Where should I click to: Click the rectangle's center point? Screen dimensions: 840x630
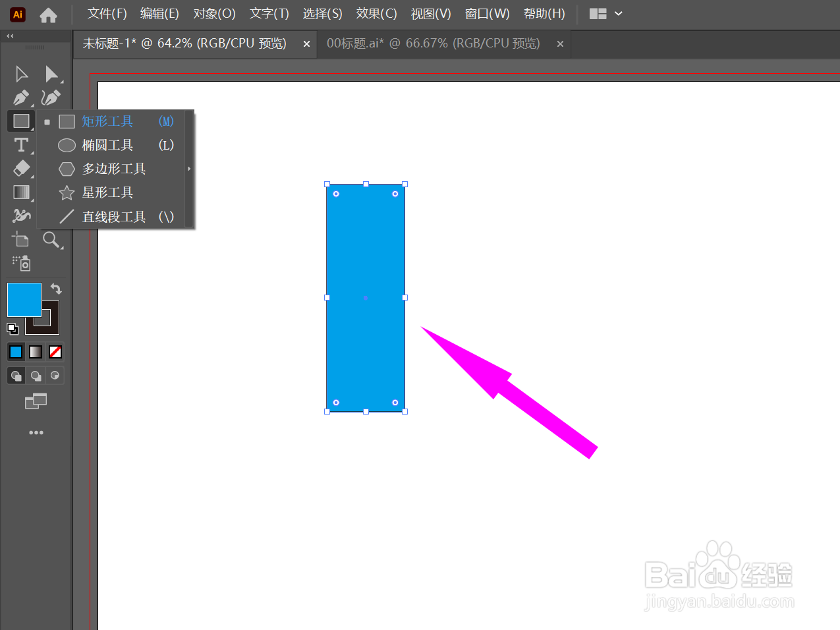coord(366,298)
